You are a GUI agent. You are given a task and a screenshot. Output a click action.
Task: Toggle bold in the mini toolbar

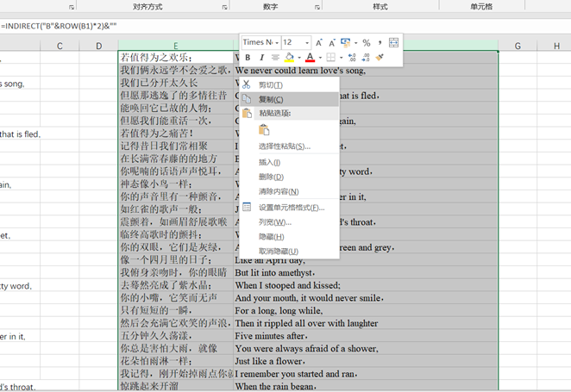248,58
